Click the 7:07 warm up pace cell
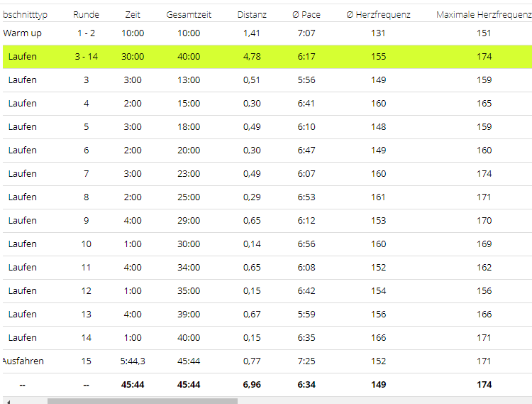Viewport: 532px width, 404px height. [306, 33]
